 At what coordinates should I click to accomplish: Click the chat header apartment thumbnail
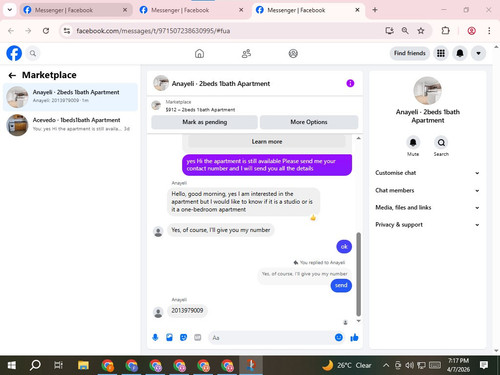pyautogui.click(x=161, y=83)
